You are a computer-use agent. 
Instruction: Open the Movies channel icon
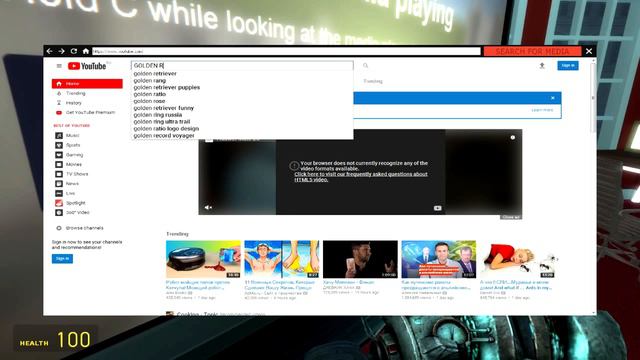(x=59, y=164)
